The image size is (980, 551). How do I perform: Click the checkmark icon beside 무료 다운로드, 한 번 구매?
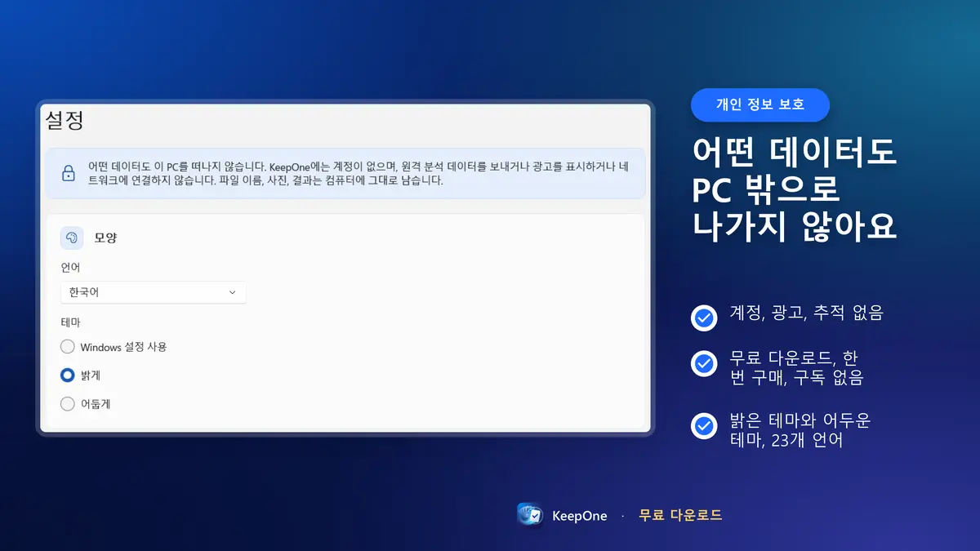703,363
